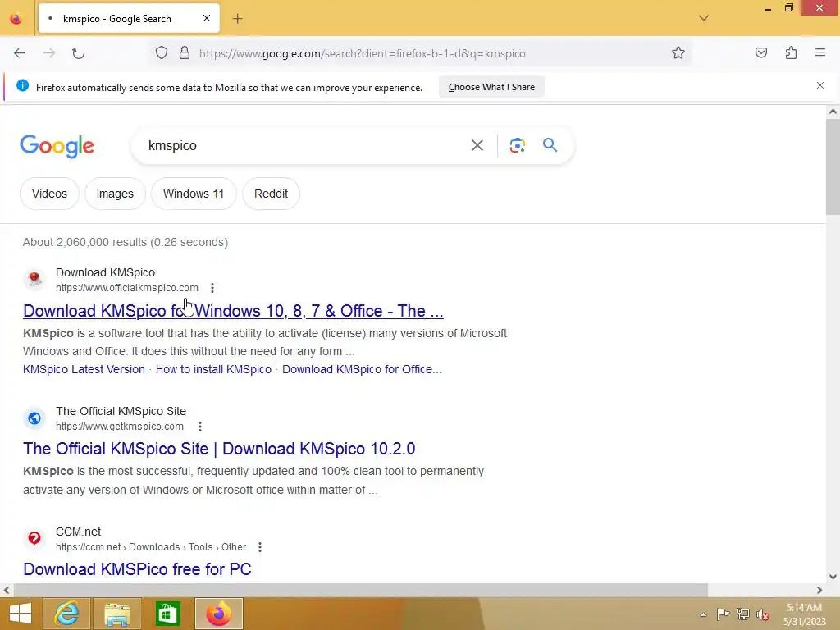Open Download KMSpico for Windows 10 link
The width and height of the screenshot is (840, 630).
click(233, 311)
